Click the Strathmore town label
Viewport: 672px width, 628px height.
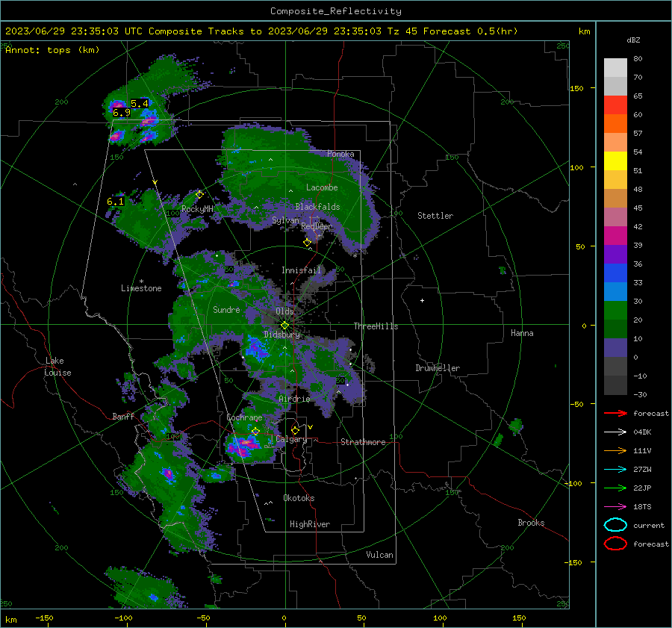tap(363, 442)
